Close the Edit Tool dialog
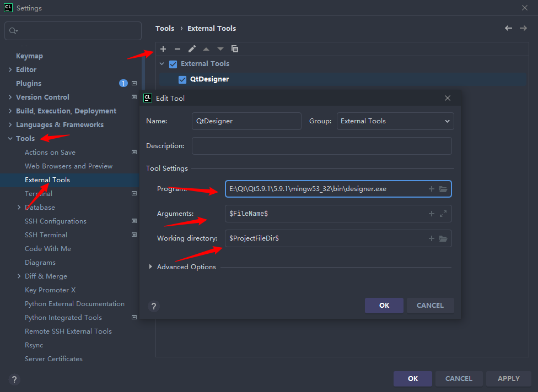The width and height of the screenshot is (538, 392). coord(448,98)
